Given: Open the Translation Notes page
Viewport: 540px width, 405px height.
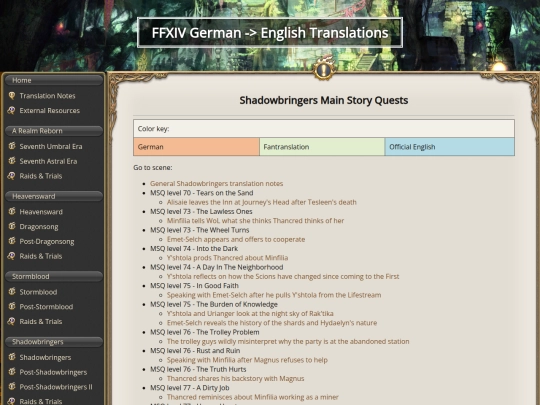Looking at the screenshot, I should (47, 96).
